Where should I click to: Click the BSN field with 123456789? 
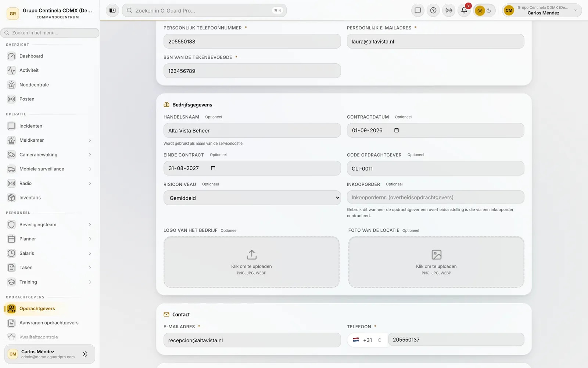pos(252,71)
